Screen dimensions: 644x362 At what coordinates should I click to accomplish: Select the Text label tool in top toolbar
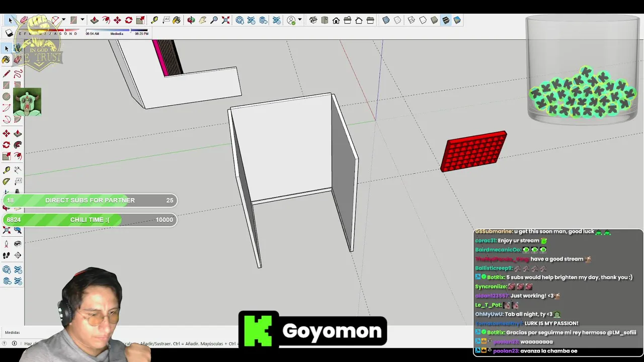pos(166,20)
